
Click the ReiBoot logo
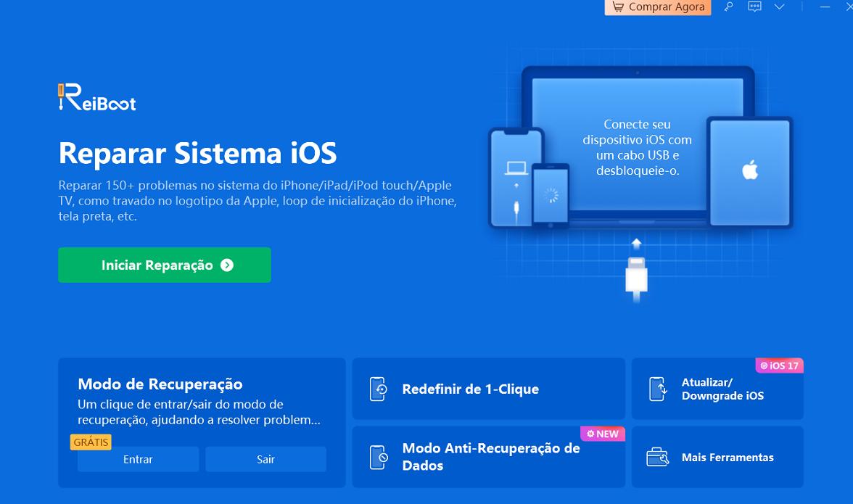pyautogui.click(x=97, y=97)
